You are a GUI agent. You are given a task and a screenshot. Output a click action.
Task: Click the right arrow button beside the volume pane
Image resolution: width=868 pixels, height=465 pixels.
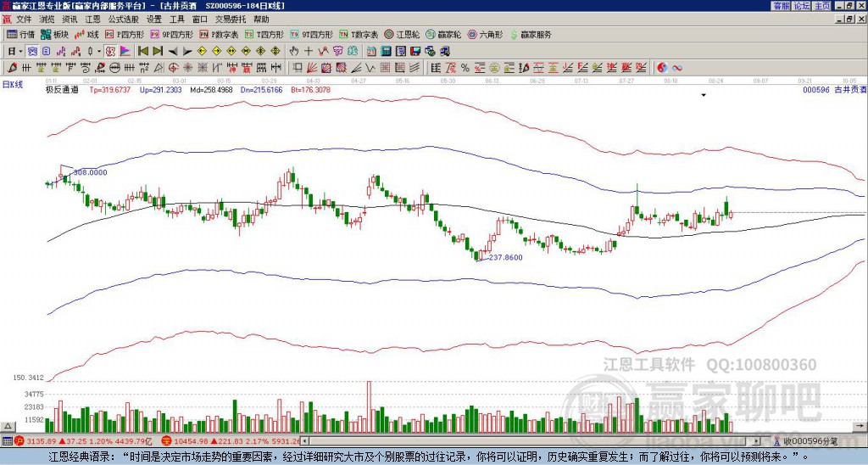click(860, 426)
